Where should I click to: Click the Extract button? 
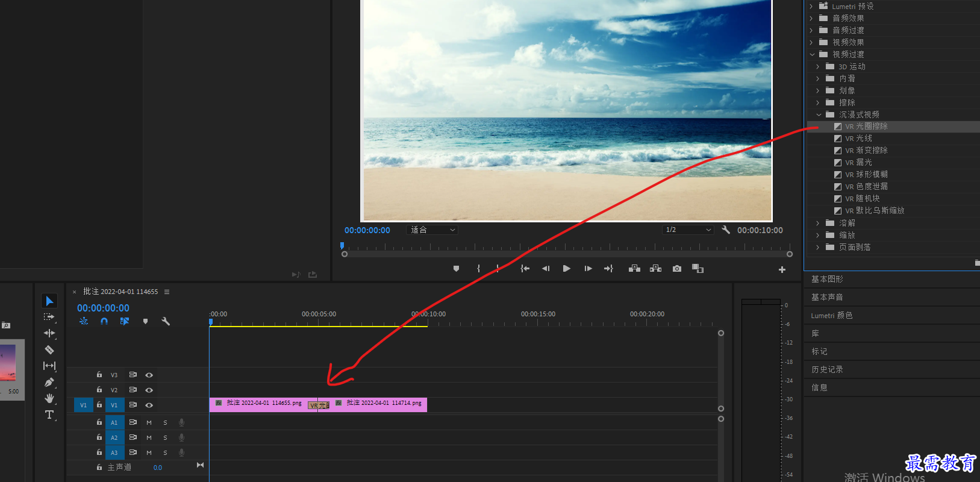pyautogui.click(x=655, y=269)
